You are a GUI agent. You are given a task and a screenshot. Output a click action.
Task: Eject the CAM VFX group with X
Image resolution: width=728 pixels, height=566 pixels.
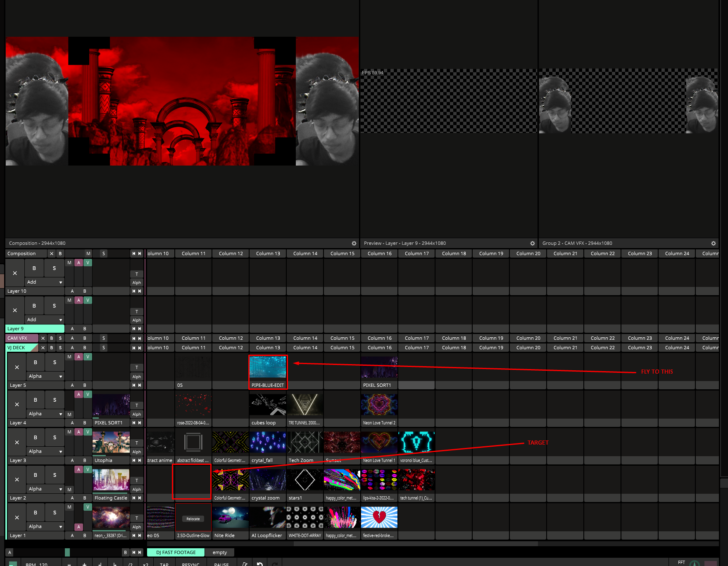tap(43, 338)
